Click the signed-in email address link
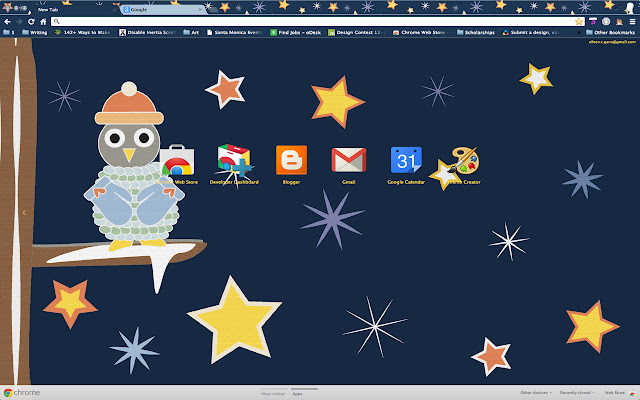This screenshot has width=640, height=400. pyautogui.click(x=612, y=42)
